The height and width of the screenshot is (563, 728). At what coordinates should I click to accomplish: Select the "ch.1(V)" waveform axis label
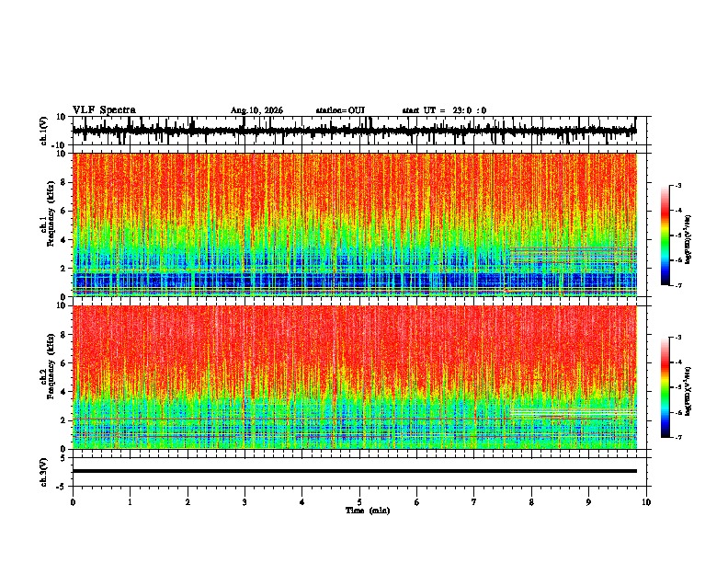44,131
